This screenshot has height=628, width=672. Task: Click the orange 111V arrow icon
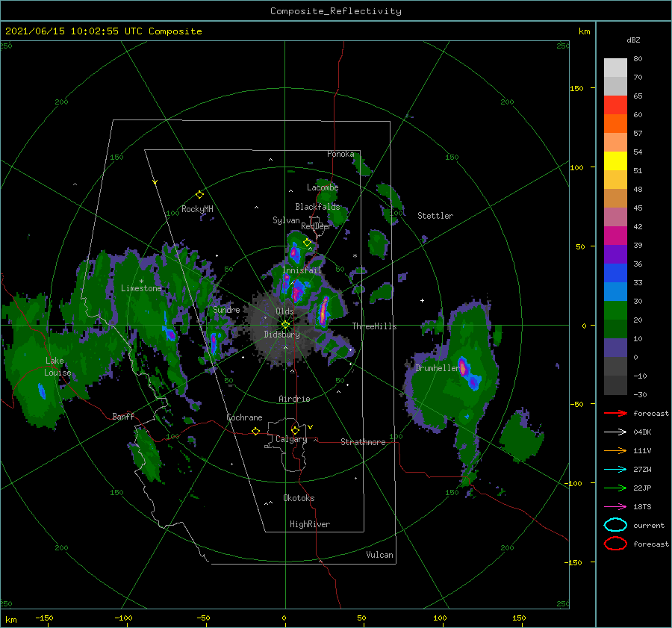615,450
